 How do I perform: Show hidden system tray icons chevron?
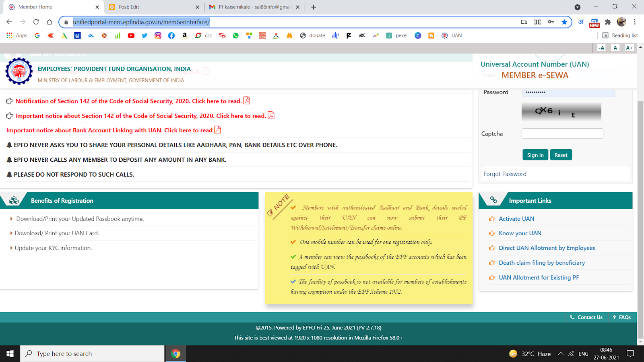pyautogui.click(x=561, y=354)
